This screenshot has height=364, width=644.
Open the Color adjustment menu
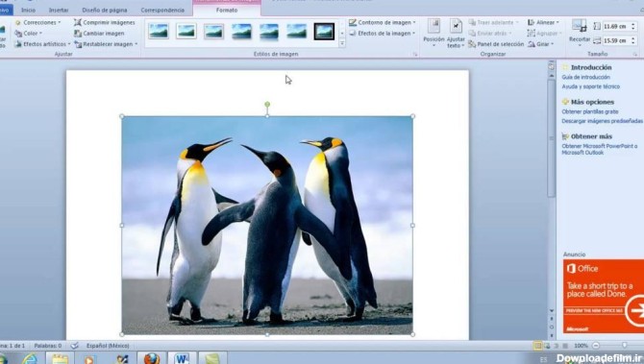click(x=28, y=33)
